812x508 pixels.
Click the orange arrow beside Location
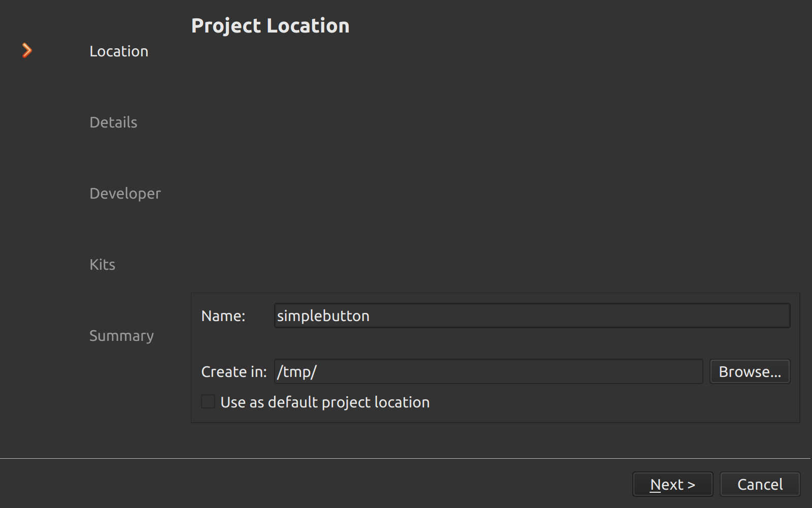(27, 50)
